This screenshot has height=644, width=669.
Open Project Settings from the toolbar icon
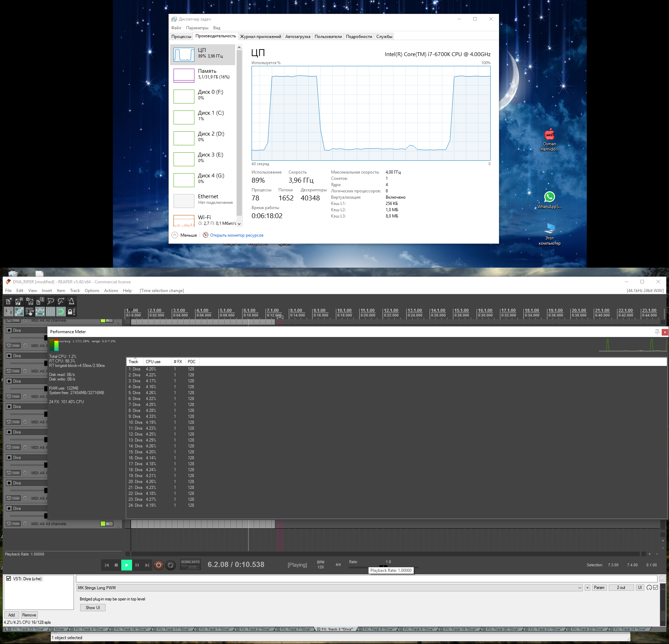pos(40,301)
